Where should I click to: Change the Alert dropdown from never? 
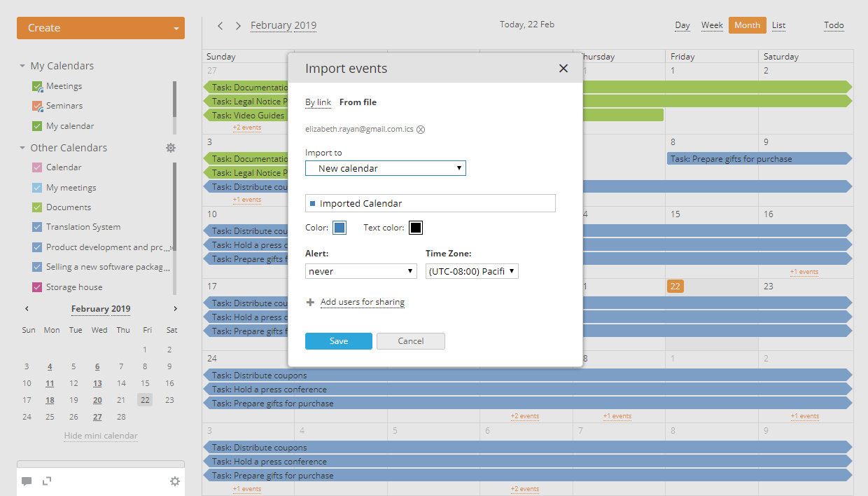tap(360, 270)
